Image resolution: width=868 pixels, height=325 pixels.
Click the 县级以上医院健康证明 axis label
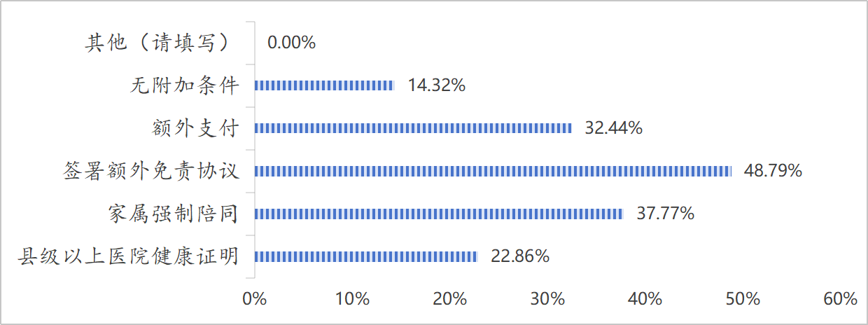(128, 256)
